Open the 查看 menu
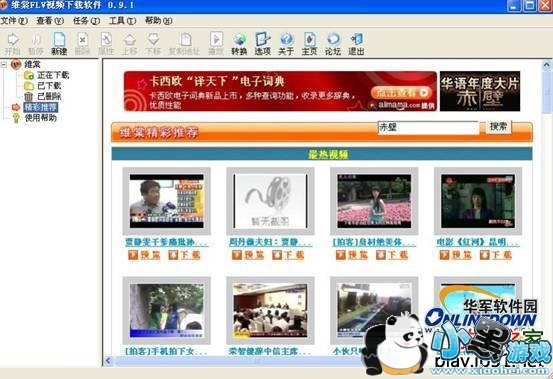553x379 pixels. point(50,21)
